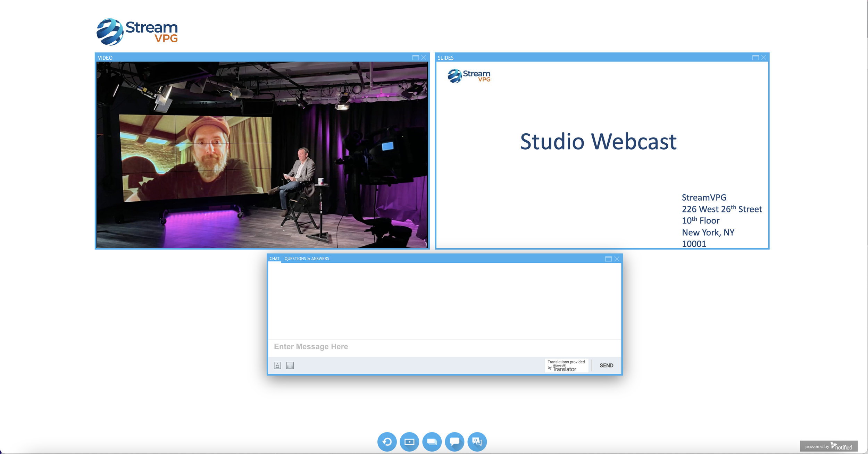Switch to the Questions & Answers tab
The width and height of the screenshot is (868, 454).
point(307,259)
